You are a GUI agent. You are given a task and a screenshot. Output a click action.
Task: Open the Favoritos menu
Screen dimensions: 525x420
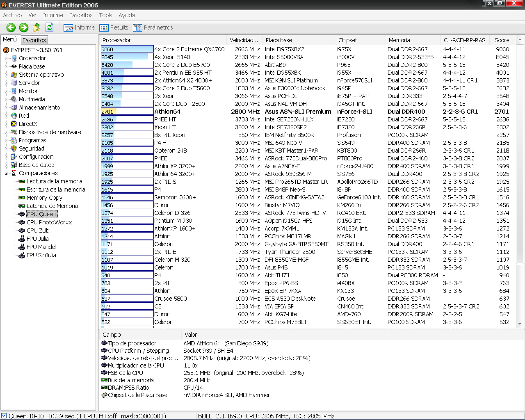81,15
